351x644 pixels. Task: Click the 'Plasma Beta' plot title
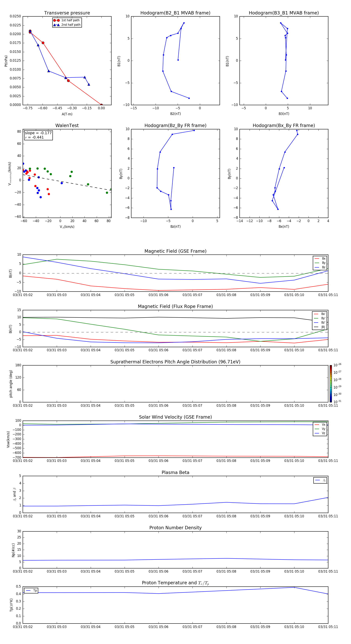(x=175, y=473)
